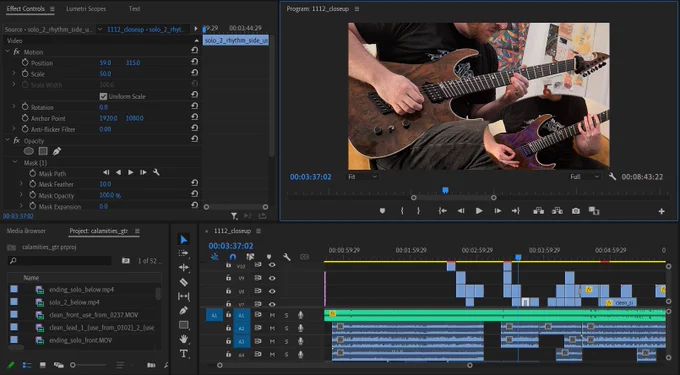The height and width of the screenshot is (375, 680).
Task: Toggle Motion effect fx on/off
Action: pyautogui.click(x=16, y=52)
